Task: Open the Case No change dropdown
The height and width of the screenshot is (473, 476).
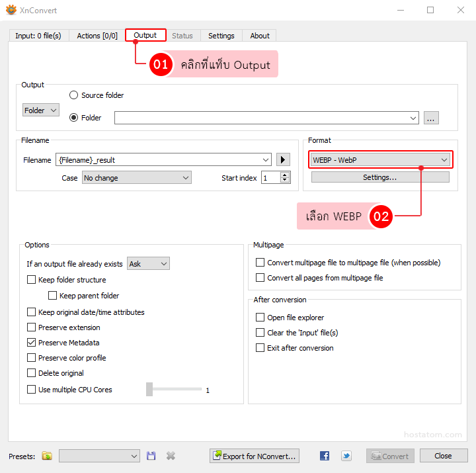Action: tap(136, 178)
